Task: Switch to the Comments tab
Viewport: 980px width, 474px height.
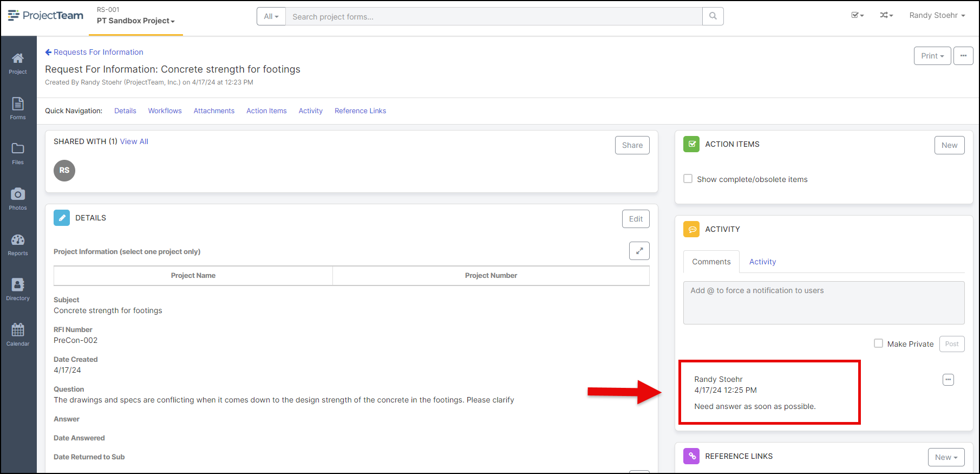Action: (711, 262)
